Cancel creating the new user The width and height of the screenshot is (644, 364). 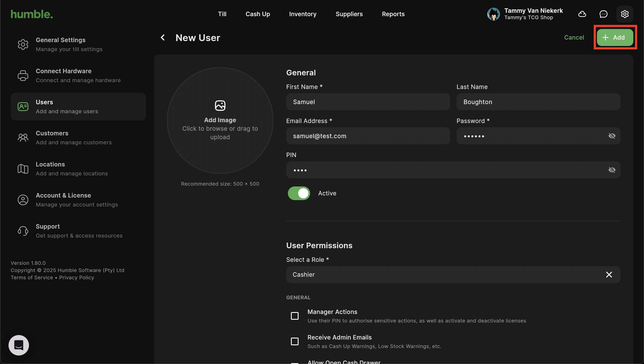pyautogui.click(x=574, y=37)
